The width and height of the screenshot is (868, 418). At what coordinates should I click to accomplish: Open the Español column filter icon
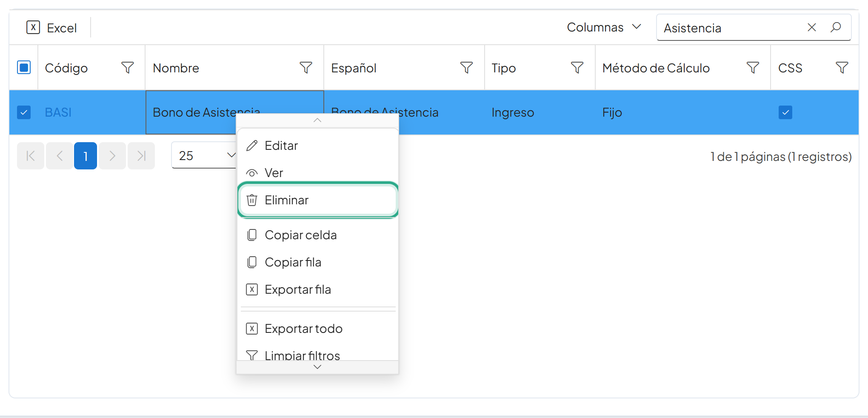[466, 68]
